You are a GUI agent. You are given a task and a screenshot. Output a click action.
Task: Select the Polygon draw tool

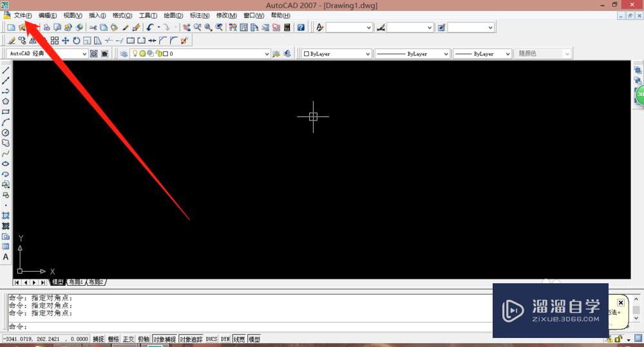coord(6,102)
